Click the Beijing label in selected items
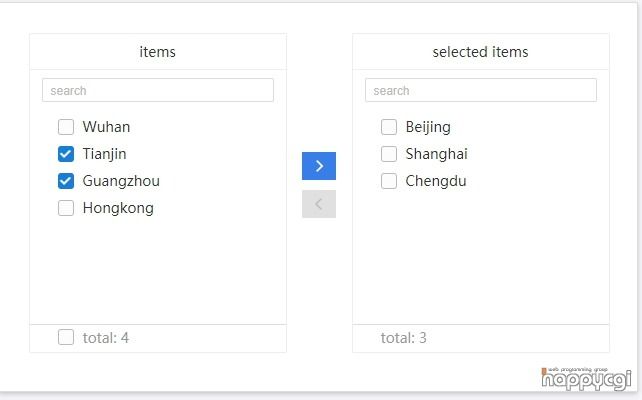Viewport: 642px width, 400px height. click(428, 127)
